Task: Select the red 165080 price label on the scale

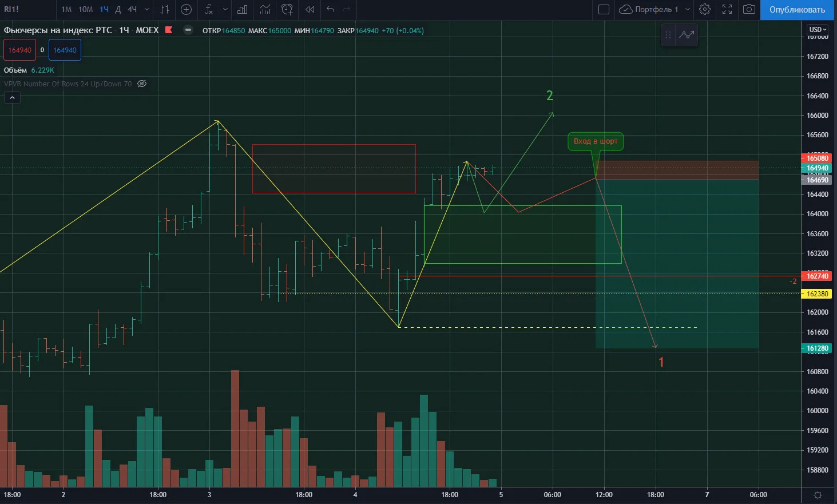Action: [x=817, y=158]
